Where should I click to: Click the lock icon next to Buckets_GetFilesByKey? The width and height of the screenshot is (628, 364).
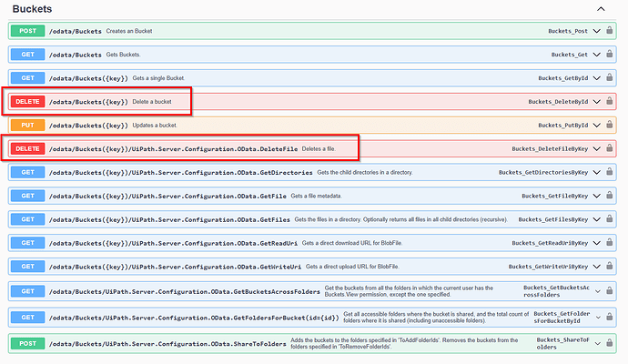609,218
